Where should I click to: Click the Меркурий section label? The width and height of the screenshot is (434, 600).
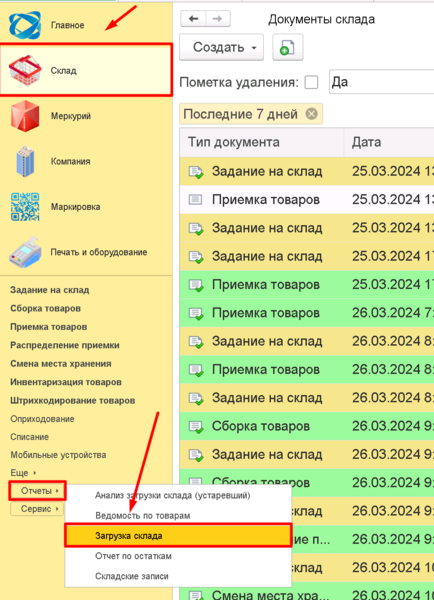71,116
